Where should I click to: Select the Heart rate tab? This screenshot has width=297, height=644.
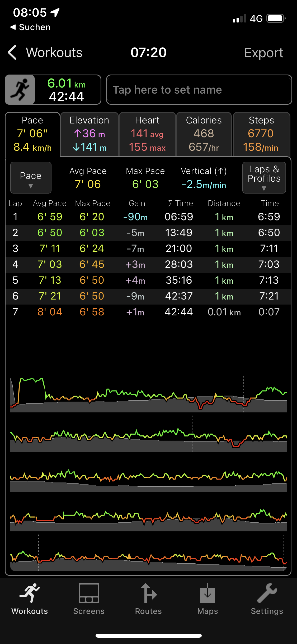click(147, 134)
